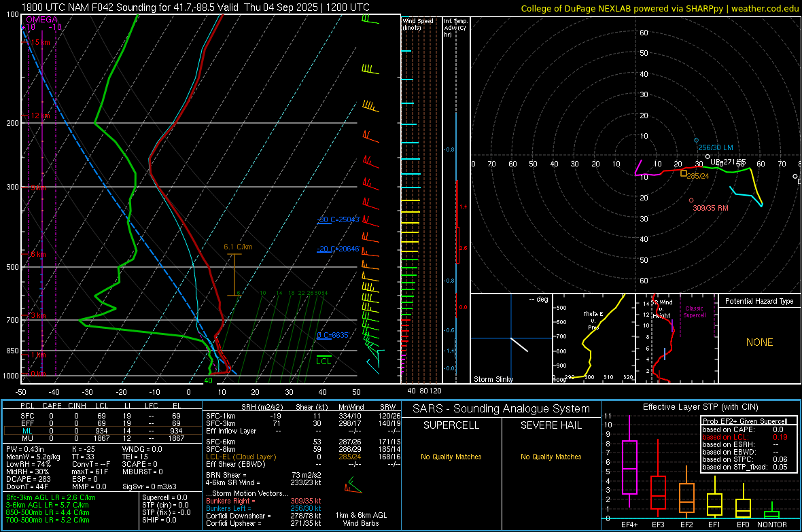The image size is (802, 532).
Task: Click the -30 C=25043' height label
Action: 338,220
